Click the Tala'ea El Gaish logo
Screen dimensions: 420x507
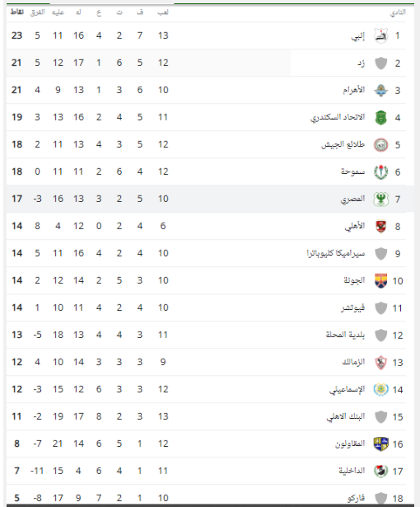(x=381, y=144)
